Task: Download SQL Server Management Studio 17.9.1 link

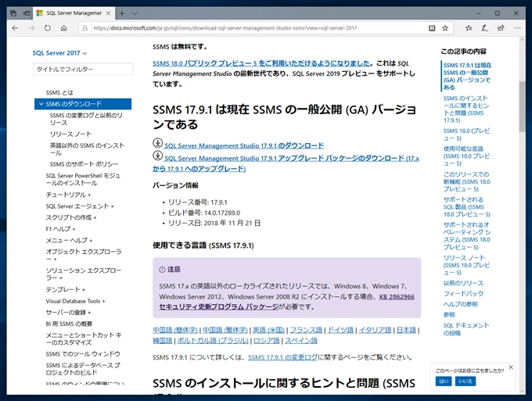Action: click(x=244, y=145)
